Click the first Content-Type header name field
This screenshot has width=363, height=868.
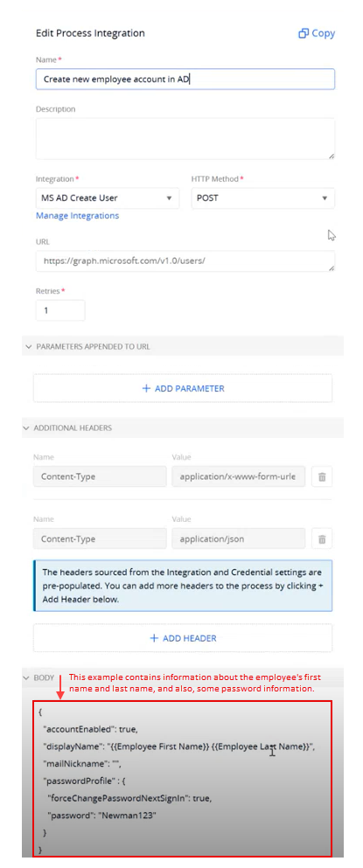coord(100,476)
